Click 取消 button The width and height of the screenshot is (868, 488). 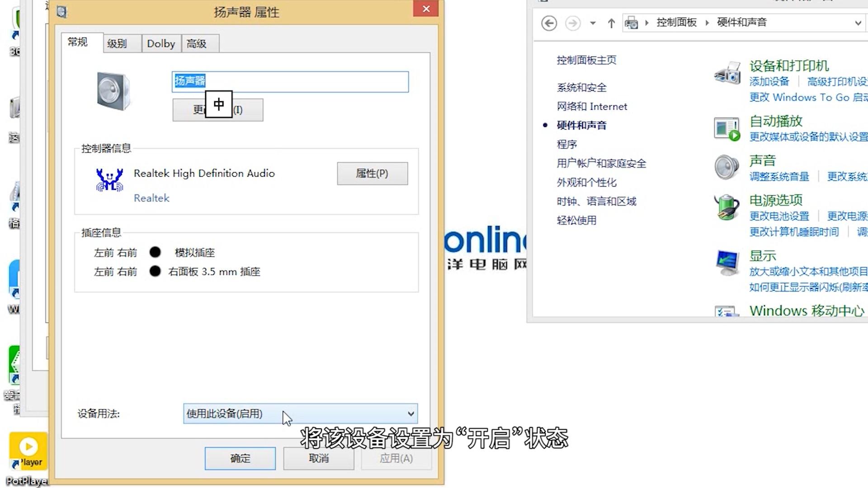point(319,458)
